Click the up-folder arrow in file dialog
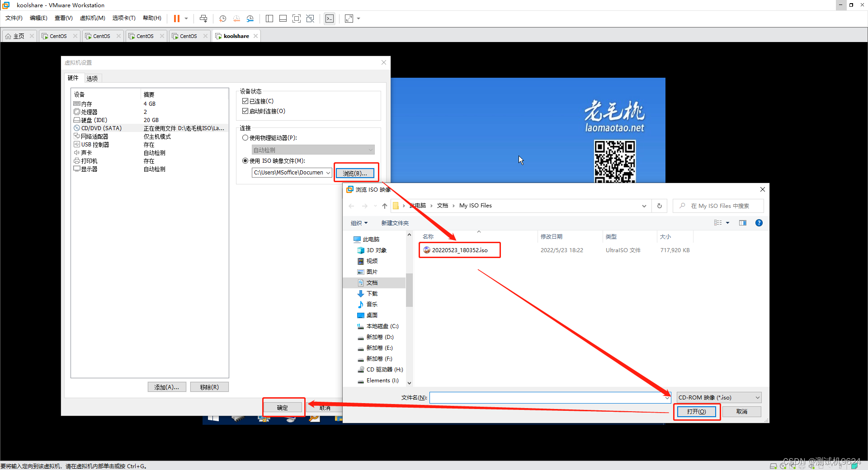The width and height of the screenshot is (868, 470). pos(385,206)
